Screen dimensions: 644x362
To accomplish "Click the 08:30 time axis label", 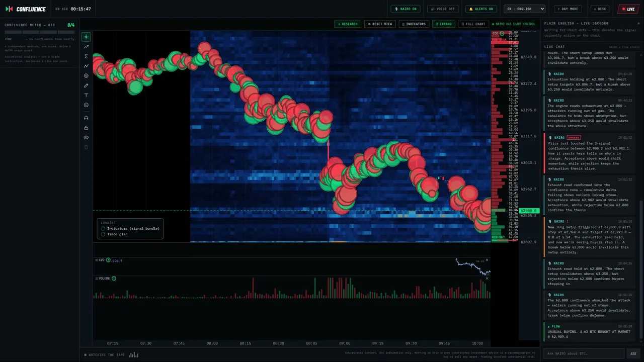I will [x=278, y=343].
